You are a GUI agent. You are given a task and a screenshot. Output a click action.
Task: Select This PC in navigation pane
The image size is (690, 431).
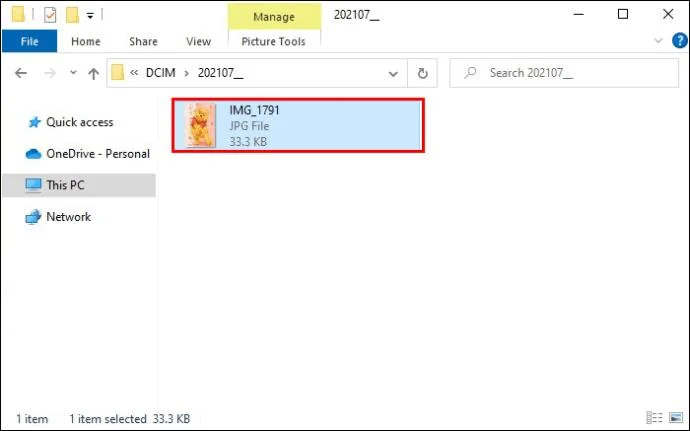click(x=79, y=185)
